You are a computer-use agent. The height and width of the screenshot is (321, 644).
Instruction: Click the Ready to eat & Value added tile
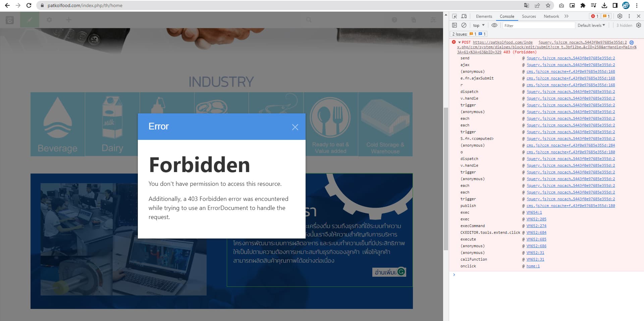pyautogui.click(x=330, y=124)
